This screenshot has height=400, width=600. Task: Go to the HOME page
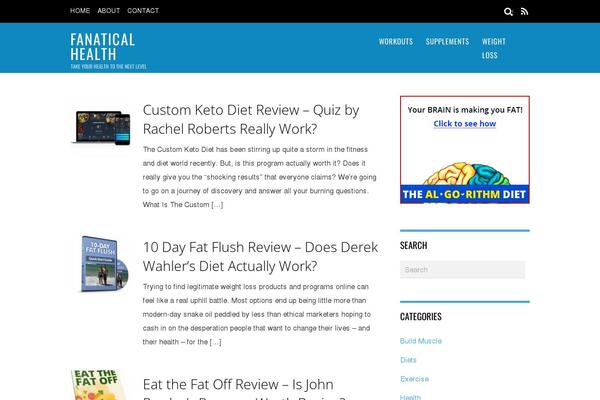[x=80, y=11]
